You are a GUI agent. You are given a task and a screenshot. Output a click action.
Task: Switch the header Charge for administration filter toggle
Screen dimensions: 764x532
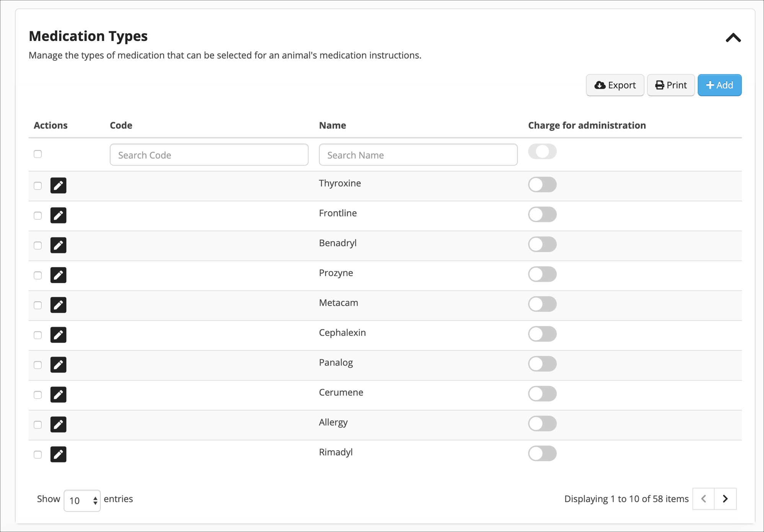[x=542, y=152]
